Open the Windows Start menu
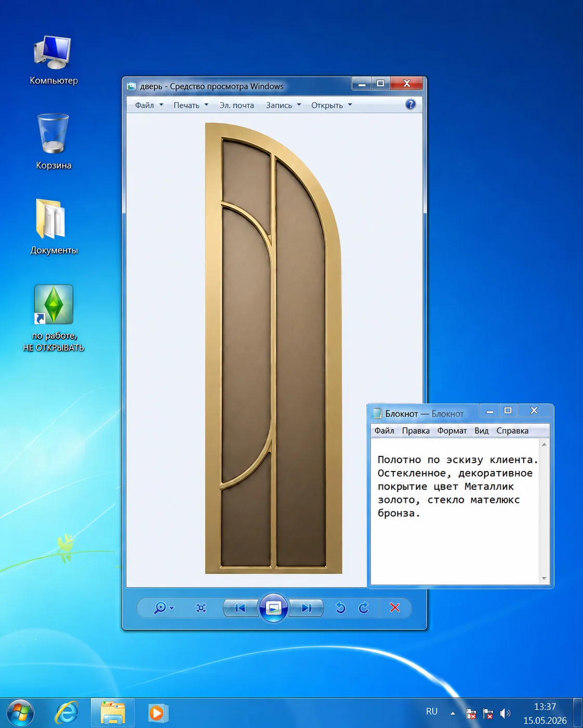The width and height of the screenshot is (583, 728). tap(20, 712)
